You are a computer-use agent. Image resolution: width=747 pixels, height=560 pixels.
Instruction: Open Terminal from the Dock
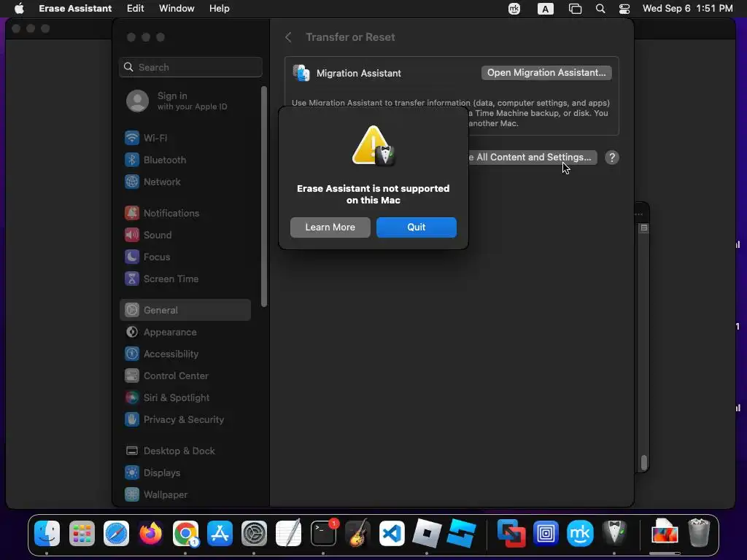coord(323,533)
